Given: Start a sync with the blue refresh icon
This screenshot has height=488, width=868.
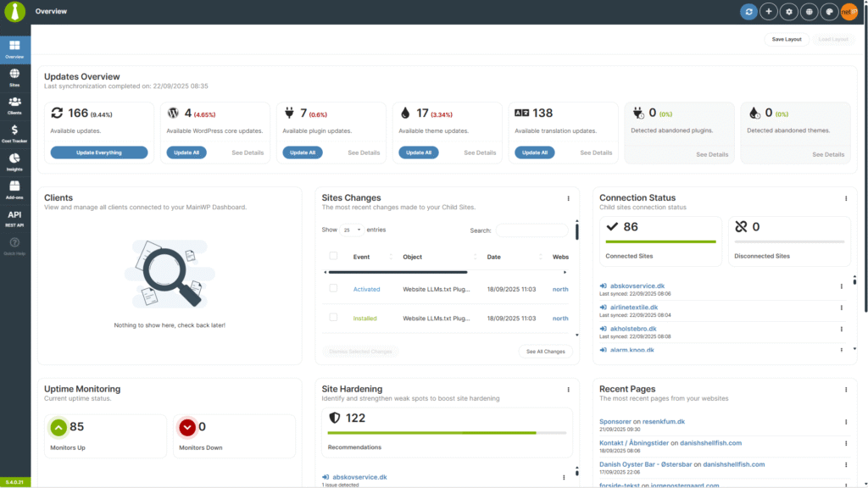Looking at the screenshot, I should [748, 12].
